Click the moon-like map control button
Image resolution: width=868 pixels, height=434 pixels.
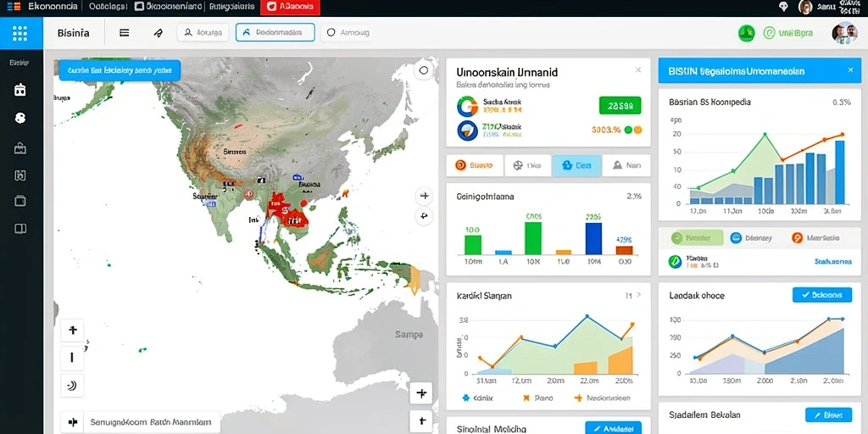[x=72, y=386]
